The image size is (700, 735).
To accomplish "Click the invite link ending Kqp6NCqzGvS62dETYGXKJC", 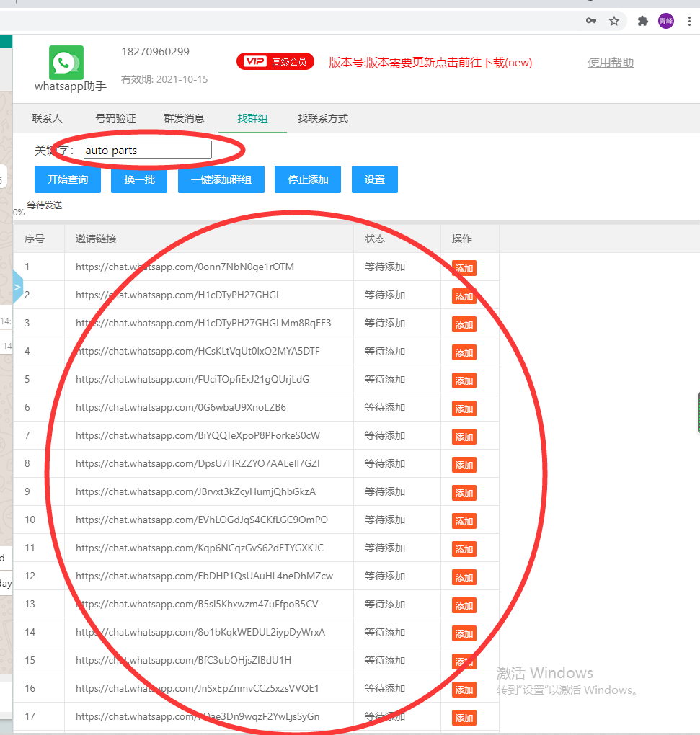I will (x=200, y=548).
